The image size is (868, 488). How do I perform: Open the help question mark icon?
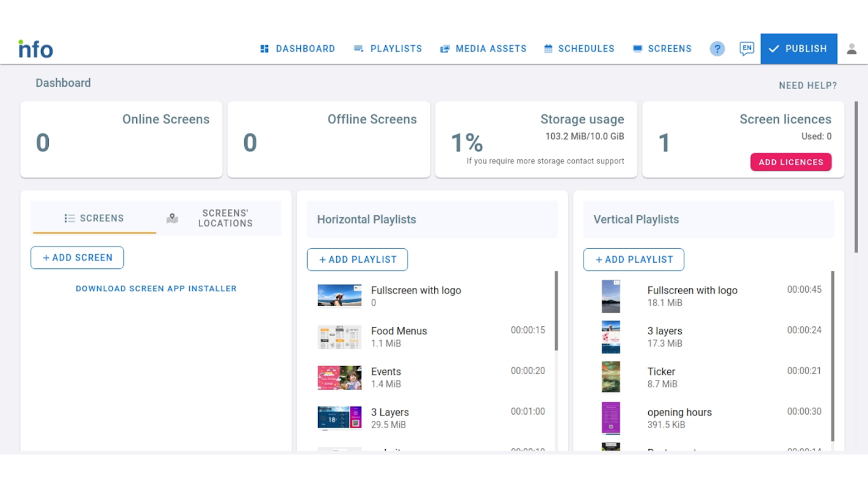click(717, 49)
